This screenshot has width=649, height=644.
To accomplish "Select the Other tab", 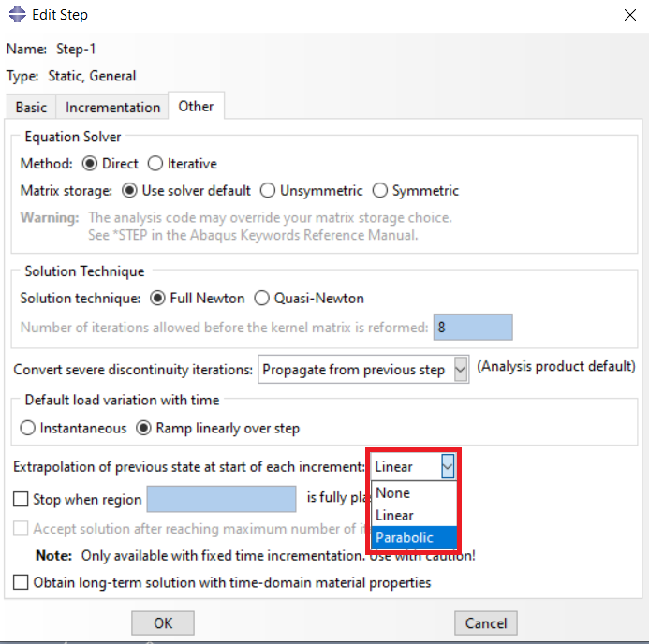I will (x=196, y=107).
